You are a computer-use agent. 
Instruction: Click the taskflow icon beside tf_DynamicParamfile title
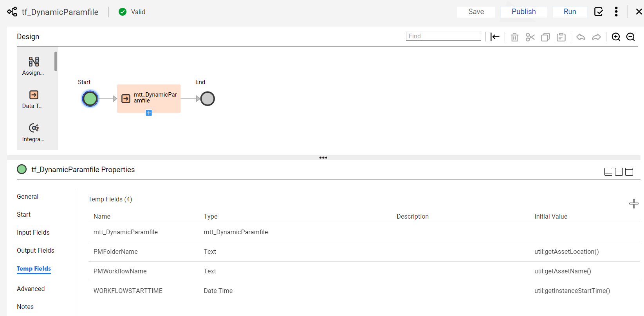(12, 12)
